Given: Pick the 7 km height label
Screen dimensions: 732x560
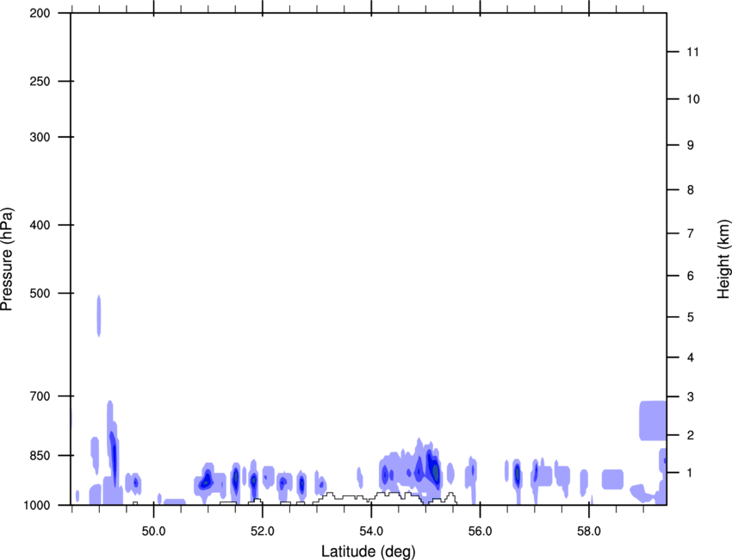Looking at the screenshot, I should click(x=690, y=233).
